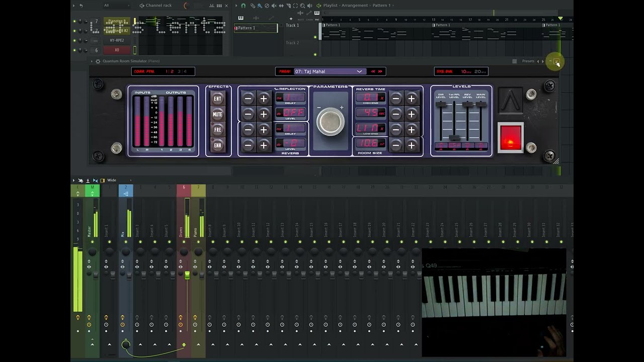
Task: Open Quantum Room Simulator plugin settings gear
Action: tap(98, 61)
